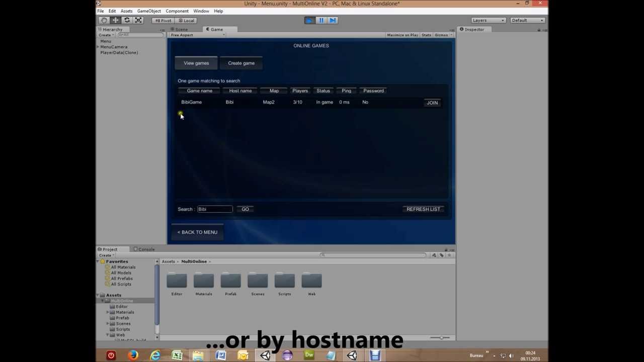Open the Materials folder thumbnail
The width and height of the screenshot is (644, 362).
pyautogui.click(x=204, y=281)
